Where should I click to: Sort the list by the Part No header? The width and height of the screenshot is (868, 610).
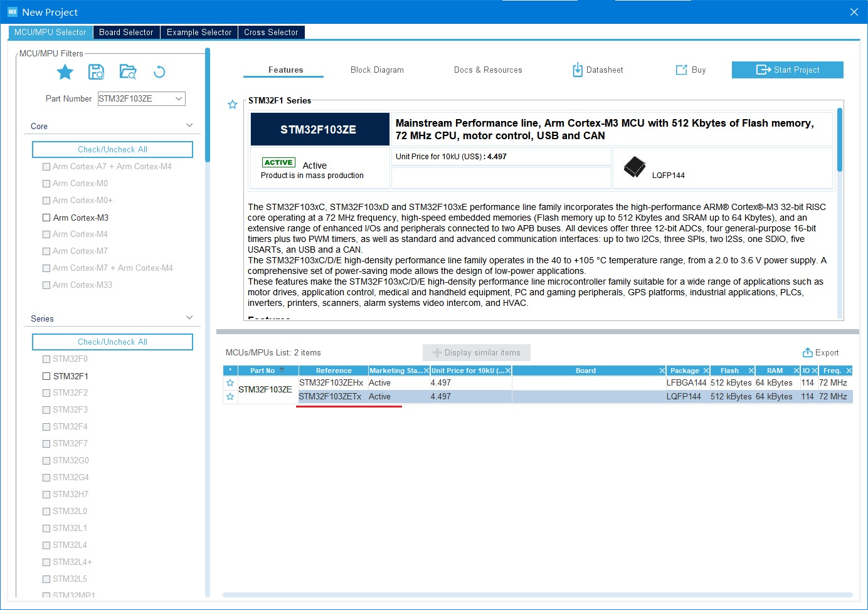point(262,371)
